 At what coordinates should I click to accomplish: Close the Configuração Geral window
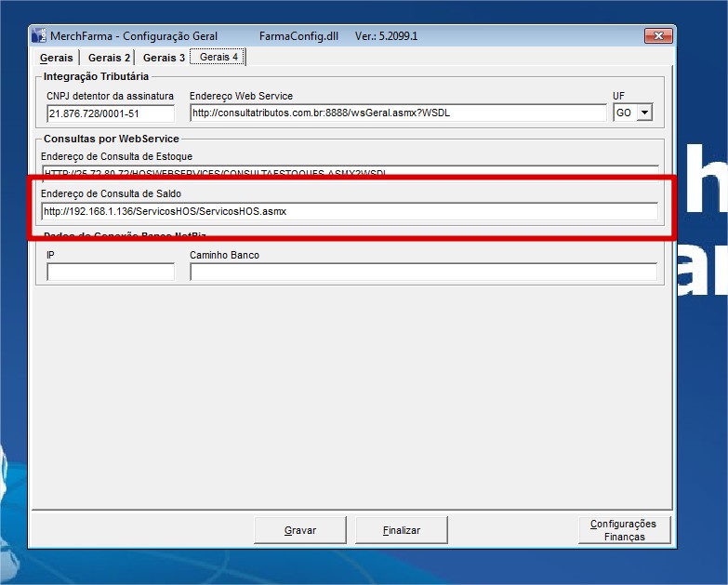coord(658,36)
